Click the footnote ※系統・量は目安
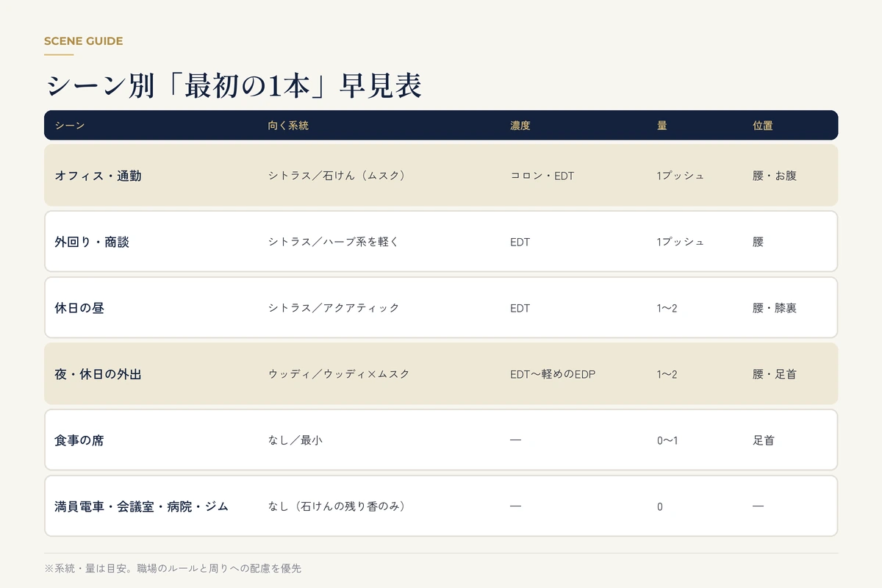 click(x=173, y=568)
